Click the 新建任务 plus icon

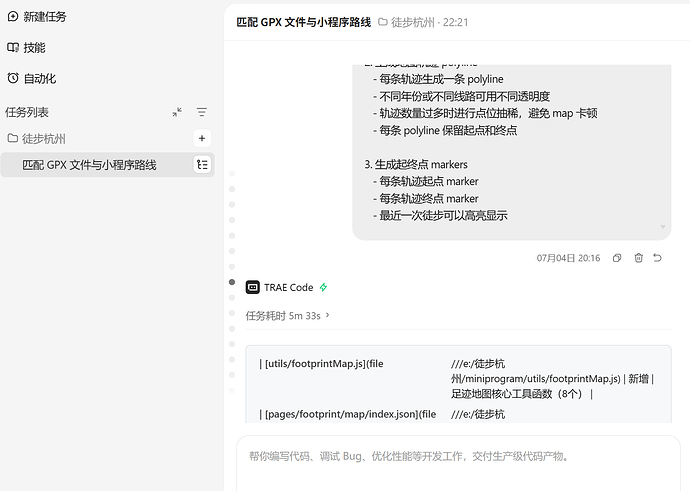click(13, 17)
